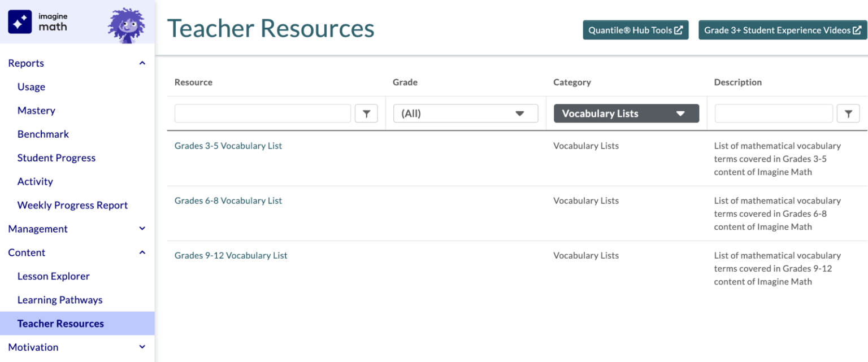This screenshot has height=362, width=868.
Task: Open the Grade filter dropdown
Action: coord(466,114)
